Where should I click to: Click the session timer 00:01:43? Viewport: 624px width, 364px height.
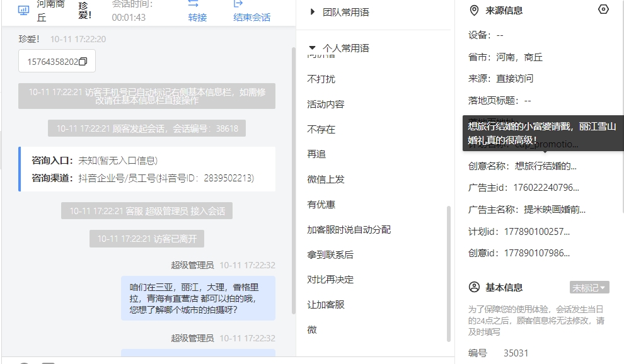pyautogui.click(x=129, y=18)
